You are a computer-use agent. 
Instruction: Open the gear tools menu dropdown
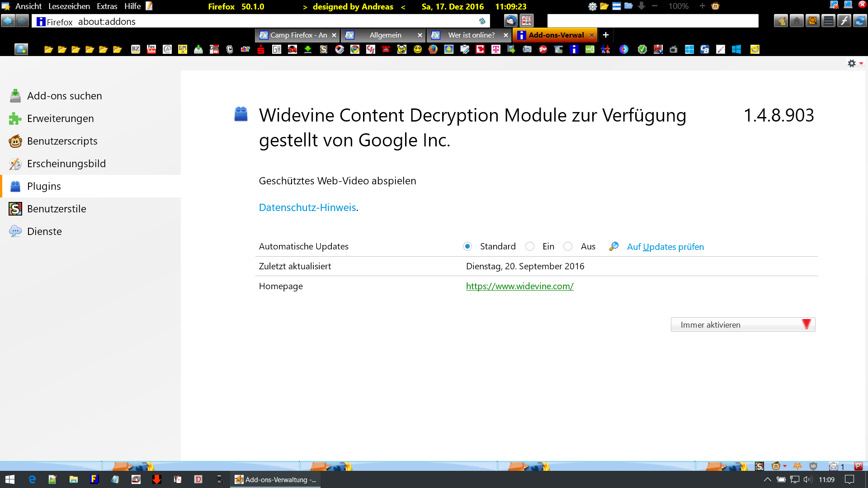click(855, 63)
